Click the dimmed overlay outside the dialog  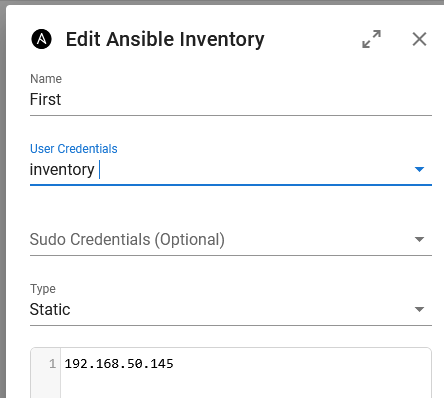(x=3, y=200)
